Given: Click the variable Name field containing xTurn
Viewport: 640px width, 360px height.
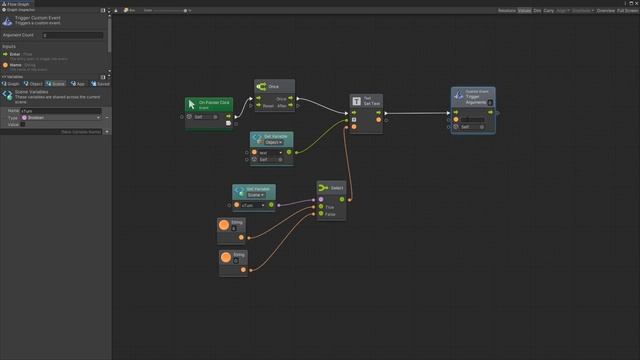Looking at the screenshot, I should pyautogui.click(x=60, y=111).
